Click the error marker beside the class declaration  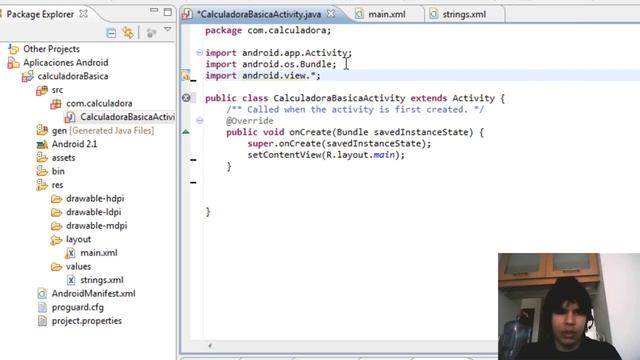[x=186, y=98]
